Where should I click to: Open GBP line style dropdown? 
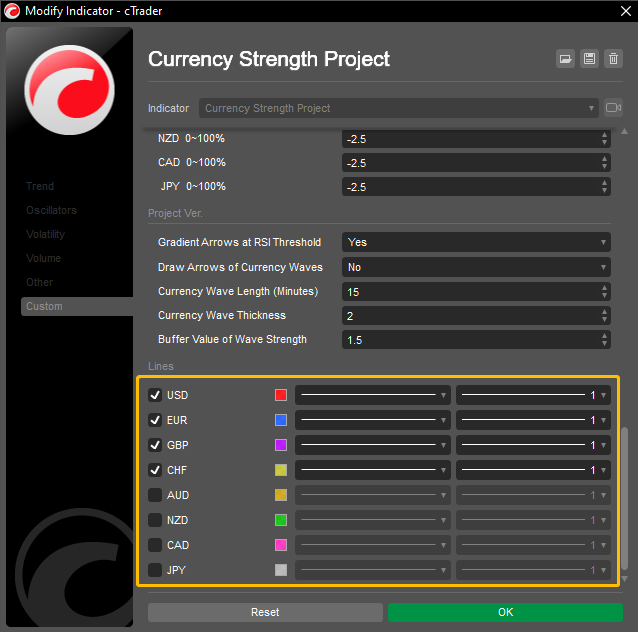[372, 445]
